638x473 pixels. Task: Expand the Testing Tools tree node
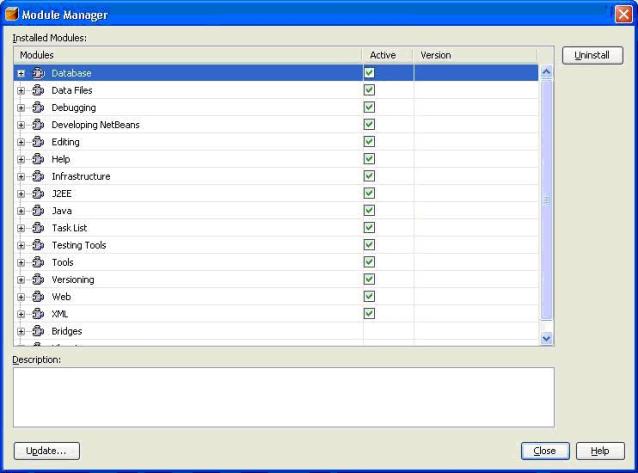click(21, 246)
